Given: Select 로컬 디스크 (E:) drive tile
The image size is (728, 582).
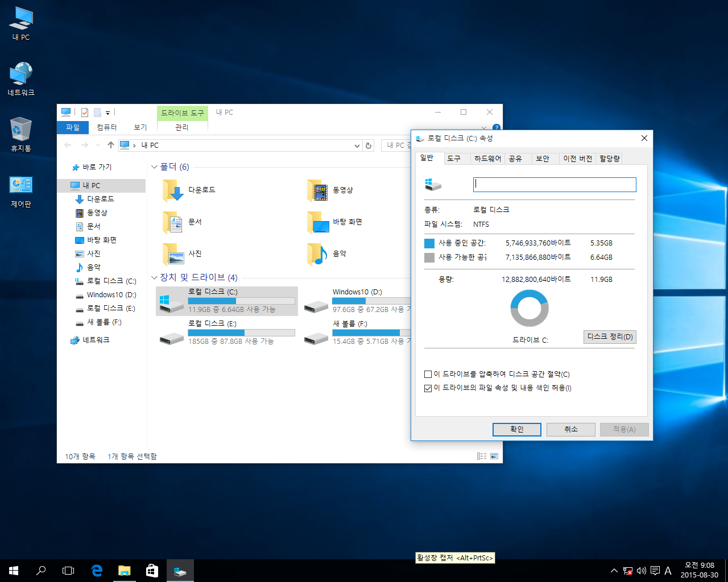Looking at the screenshot, I should pos(227,332).
